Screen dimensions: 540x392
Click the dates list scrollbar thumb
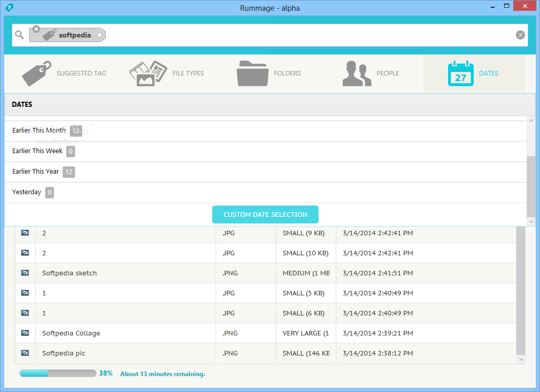click(531, 186)
